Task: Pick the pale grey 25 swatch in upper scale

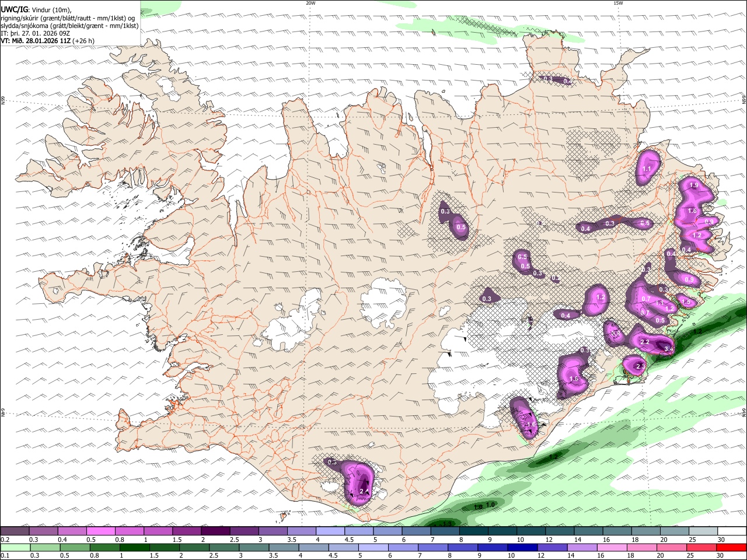Action: (703, 531)
